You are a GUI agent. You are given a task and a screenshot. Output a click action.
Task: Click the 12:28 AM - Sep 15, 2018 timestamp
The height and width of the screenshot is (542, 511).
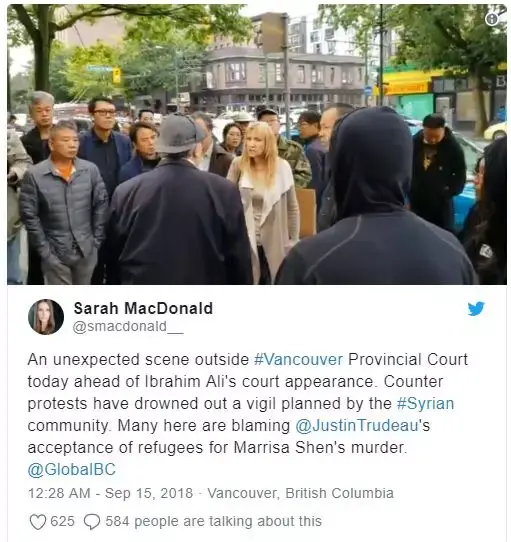tap(111, 493)
